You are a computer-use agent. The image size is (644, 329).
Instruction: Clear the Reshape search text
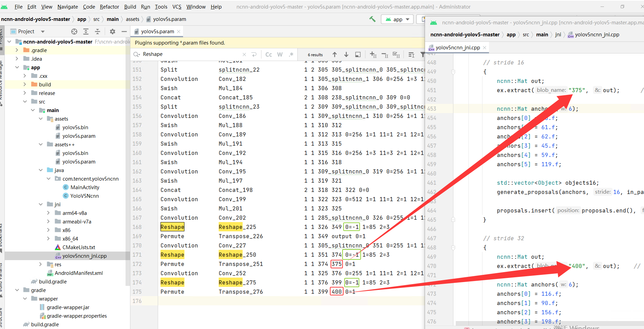244,54
